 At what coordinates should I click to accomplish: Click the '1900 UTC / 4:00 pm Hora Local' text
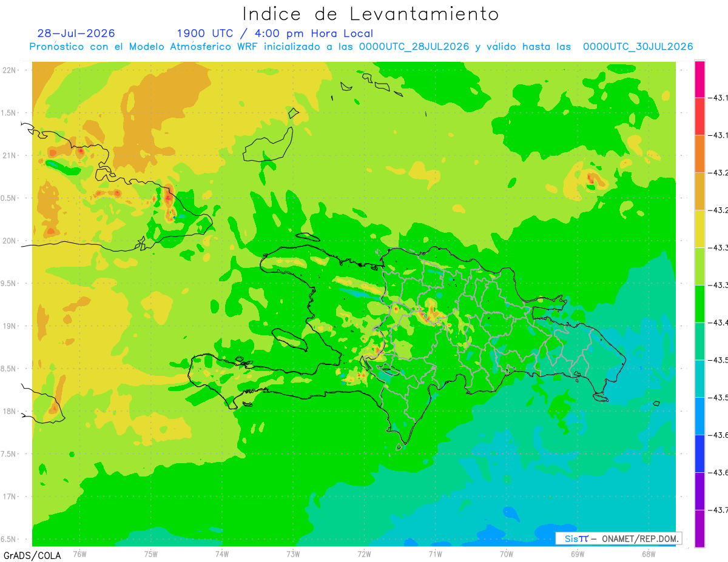[x=275, y=33]
